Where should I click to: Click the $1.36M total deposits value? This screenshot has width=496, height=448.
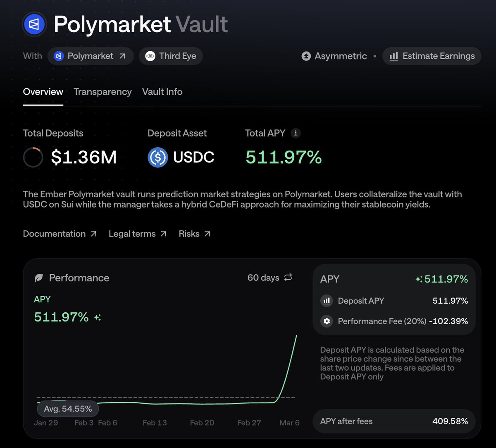(84, 157)
